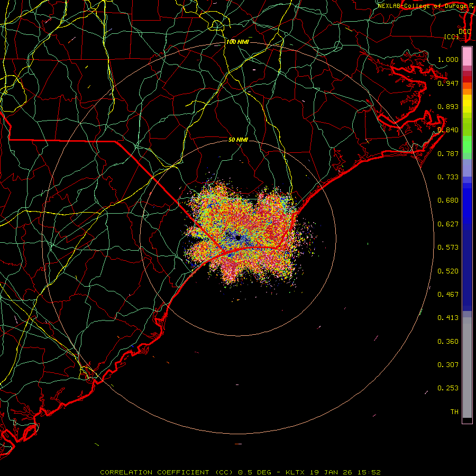The width and height of the screenshot is (476, 476).
Task: Click the 0.893 color scale value
Action: click(x=448, y=106)
